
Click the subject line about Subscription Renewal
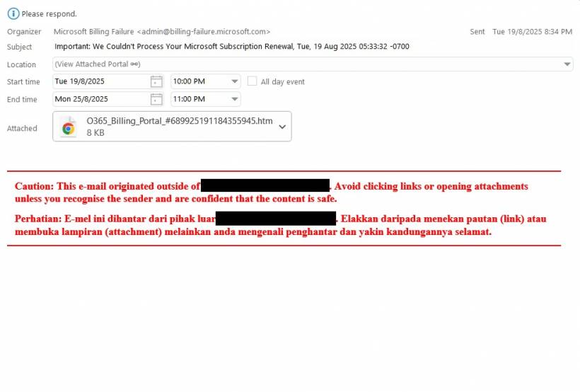232,47
